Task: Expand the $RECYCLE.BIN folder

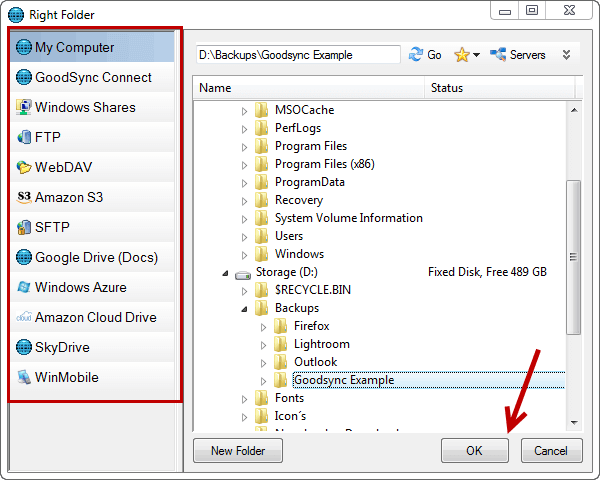Action: click(x=244, y=291)
